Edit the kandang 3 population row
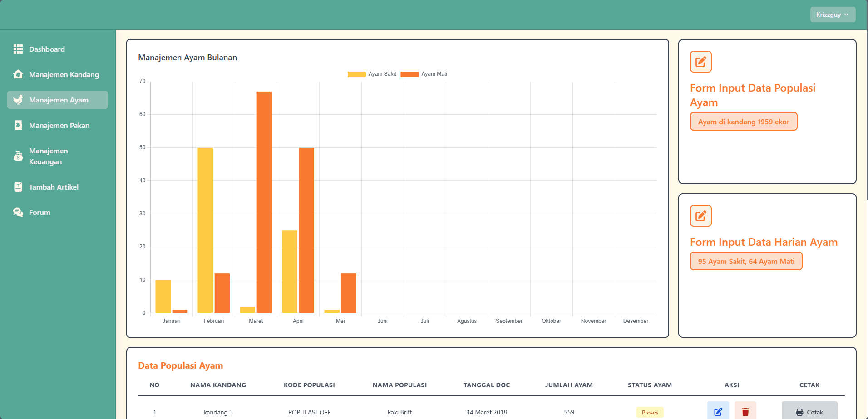868x419 pixels. [718, 411]
